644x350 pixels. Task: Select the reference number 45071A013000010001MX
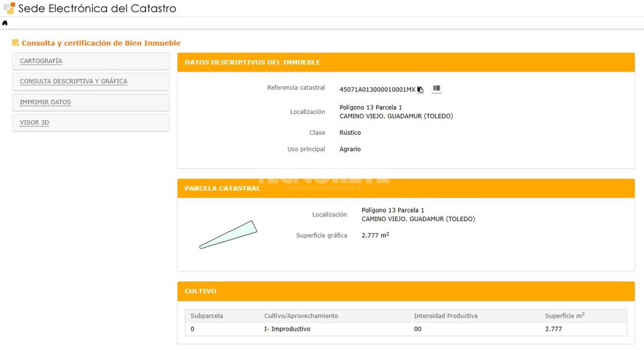377,89
